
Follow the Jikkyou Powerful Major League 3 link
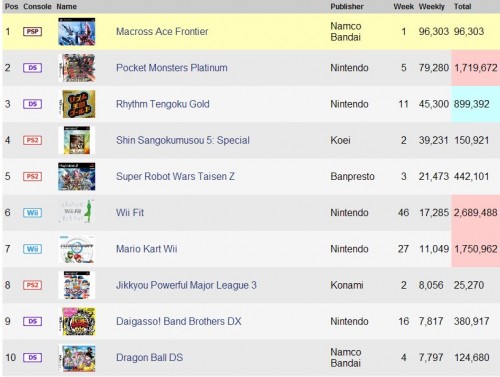tap(186, 285)
